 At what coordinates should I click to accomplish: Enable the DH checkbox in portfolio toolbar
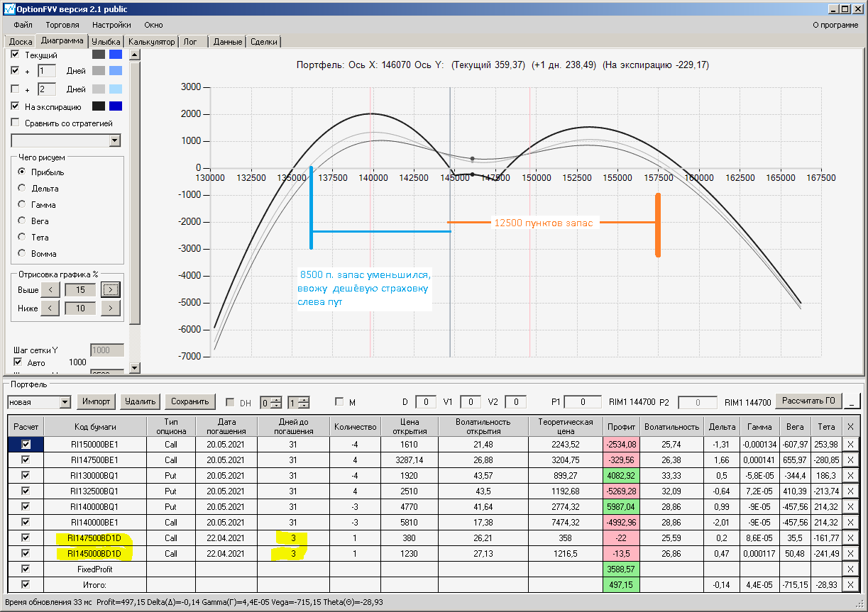230,403
